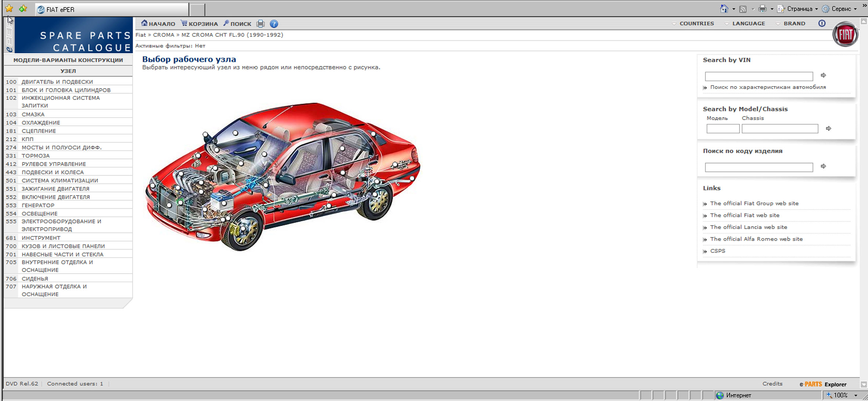Click the Search by VIN input field

[758, 76]
